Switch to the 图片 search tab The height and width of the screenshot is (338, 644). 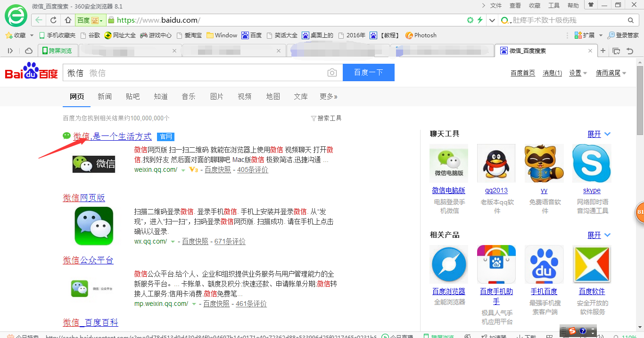pos(217,97)
